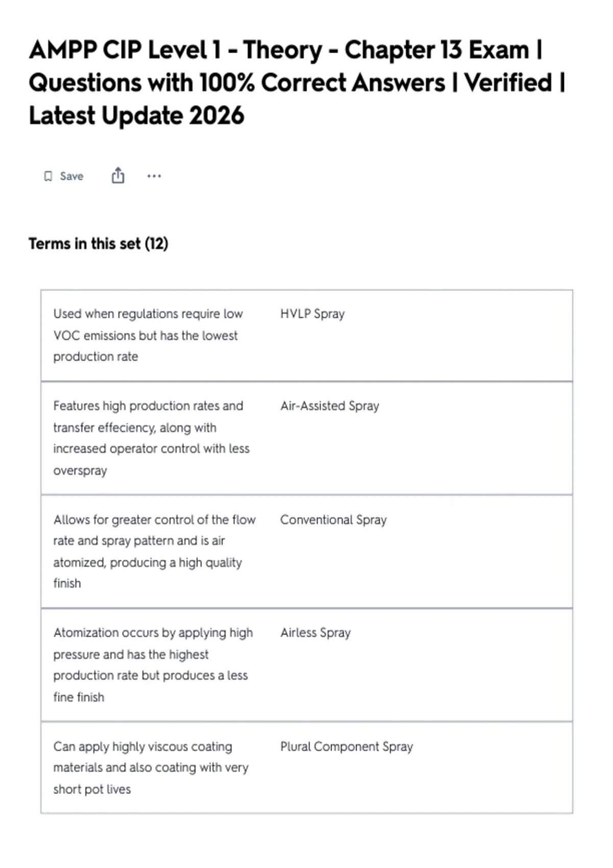613x868 pixels.
Task: Click the air atomized flow rate definition
Action: tap(154, 551)
